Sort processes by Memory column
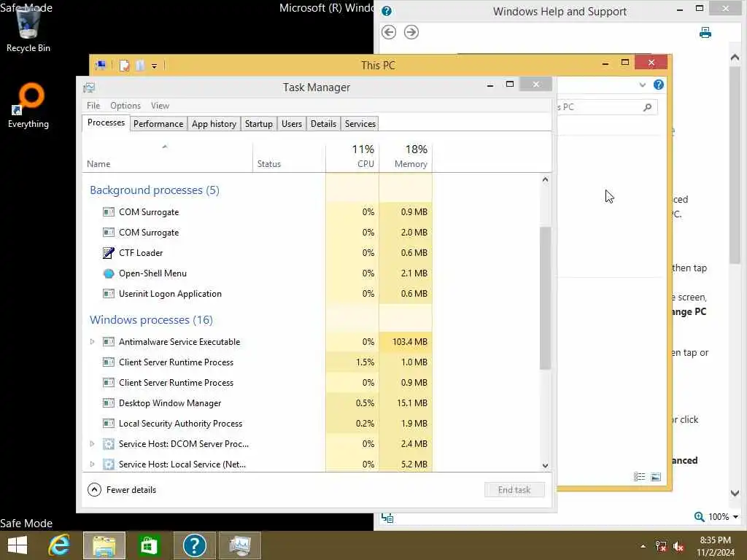This screenshot has height=560, width=747. (406, 156)
